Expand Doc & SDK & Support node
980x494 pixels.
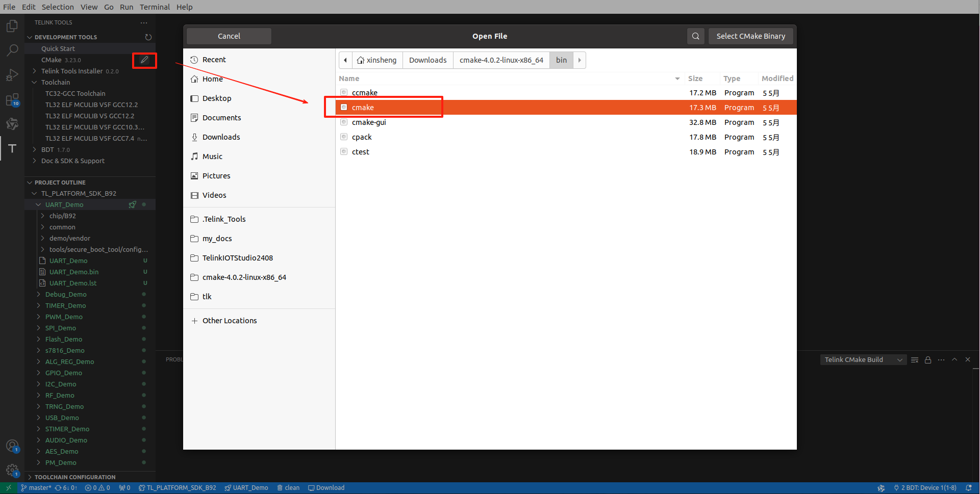pyautogui.click(x=34, y=161)
